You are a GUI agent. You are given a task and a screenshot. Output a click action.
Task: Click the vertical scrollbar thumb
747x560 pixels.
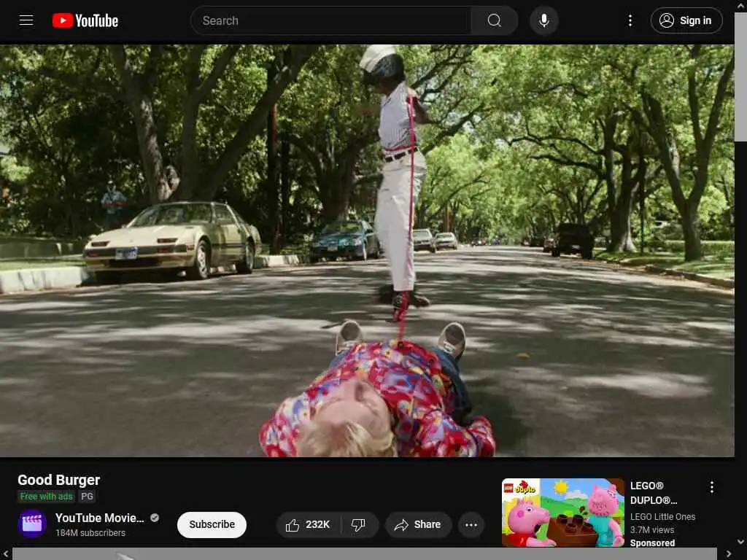tap(740, 77)
